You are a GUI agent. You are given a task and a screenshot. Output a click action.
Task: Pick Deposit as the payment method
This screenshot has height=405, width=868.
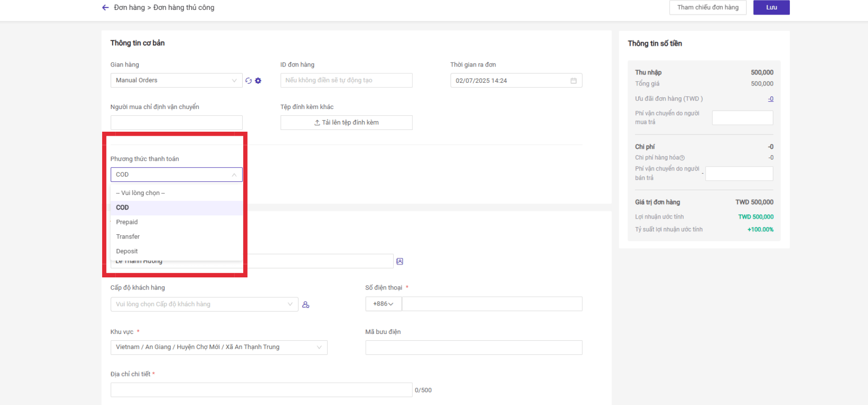(x=127, y=251)
